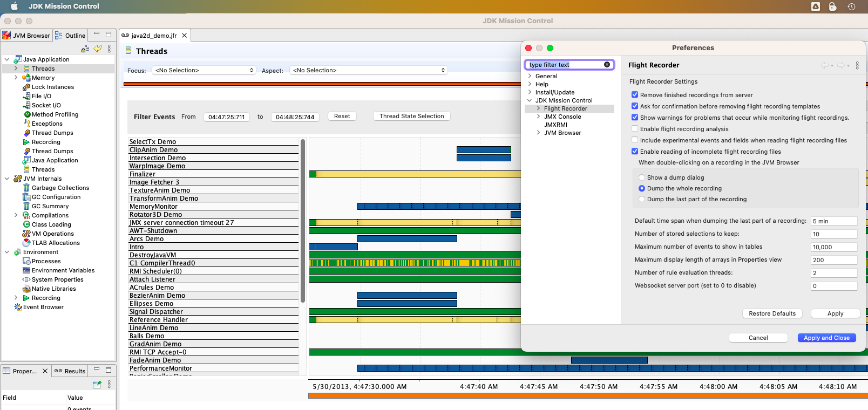This screenshot has height=410, width=868.
Task: Cancel the Preferences dialog
Action: (x=758, y=338)
